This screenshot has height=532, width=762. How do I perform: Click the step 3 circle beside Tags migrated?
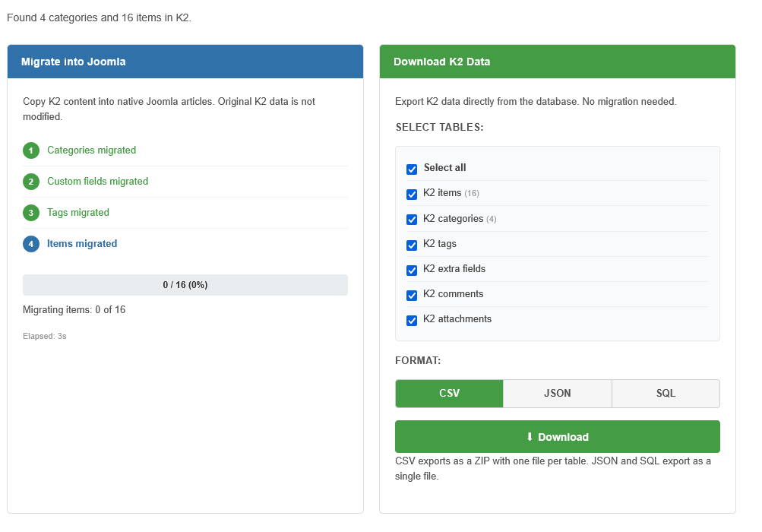tap(30, 213)
